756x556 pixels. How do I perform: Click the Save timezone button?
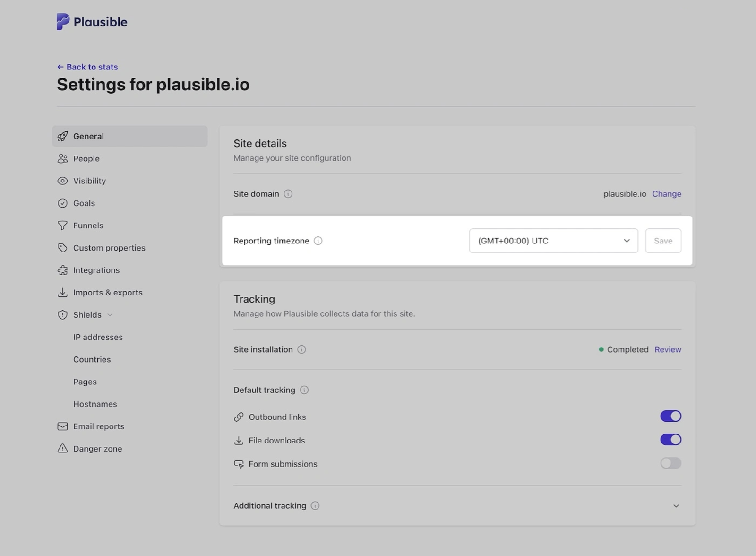coord(663,241)
